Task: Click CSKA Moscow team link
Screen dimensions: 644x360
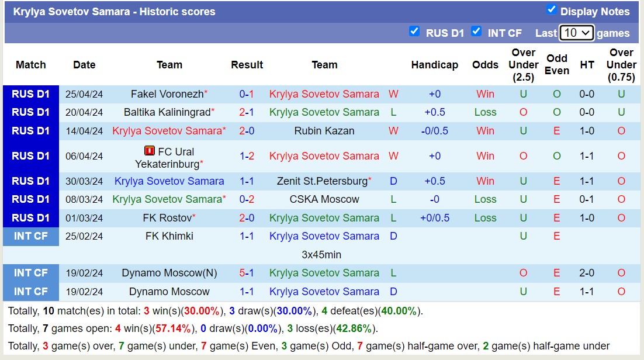Action: click(x=324, y=199)
